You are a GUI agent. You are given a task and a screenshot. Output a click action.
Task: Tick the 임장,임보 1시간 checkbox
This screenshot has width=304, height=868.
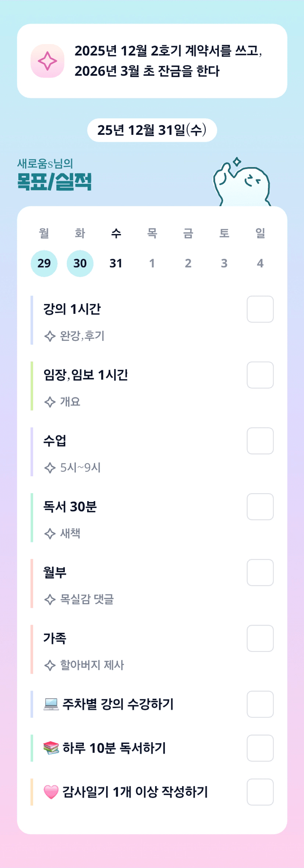(x=260, y=375)
